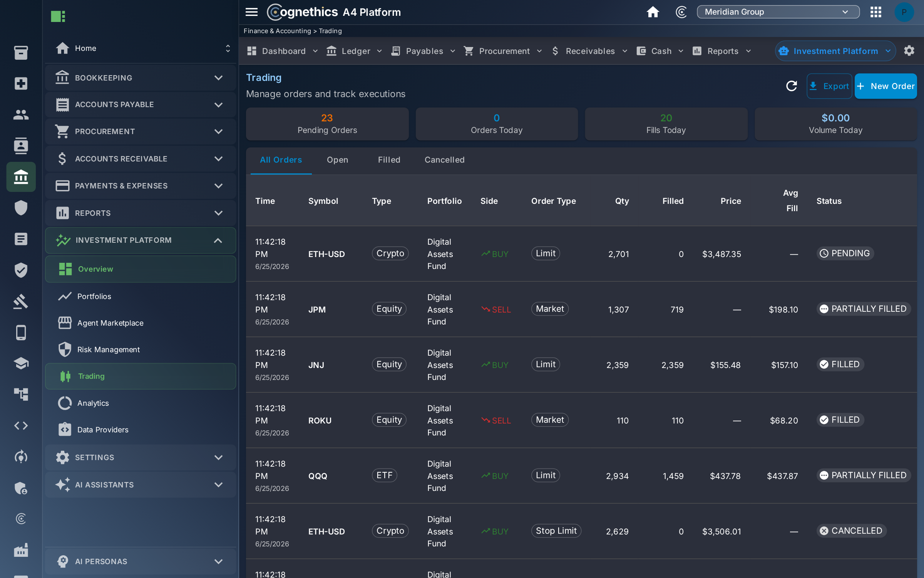
Task: Open the Dashboard toolbar menu
Action: coord(283,51)
